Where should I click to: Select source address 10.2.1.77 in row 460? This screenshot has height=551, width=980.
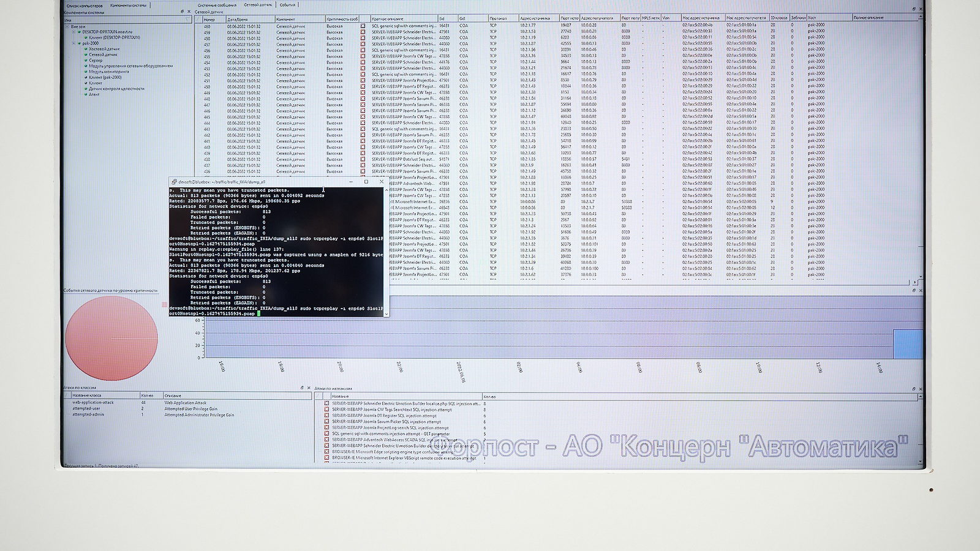coord(527,26)
